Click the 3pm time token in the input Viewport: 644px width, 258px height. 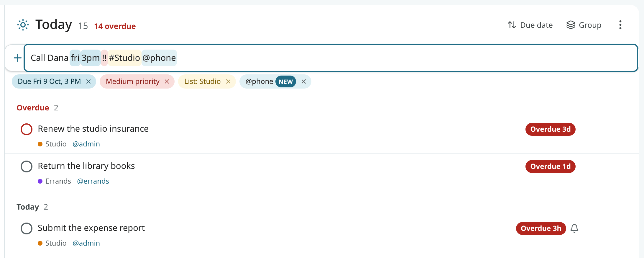(x=91, y=58)
